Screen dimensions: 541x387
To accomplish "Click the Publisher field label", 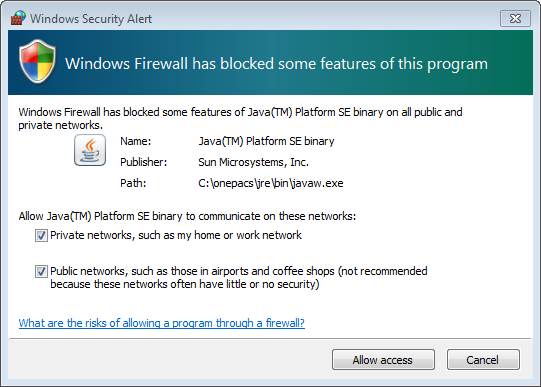I will pos(144,162).
